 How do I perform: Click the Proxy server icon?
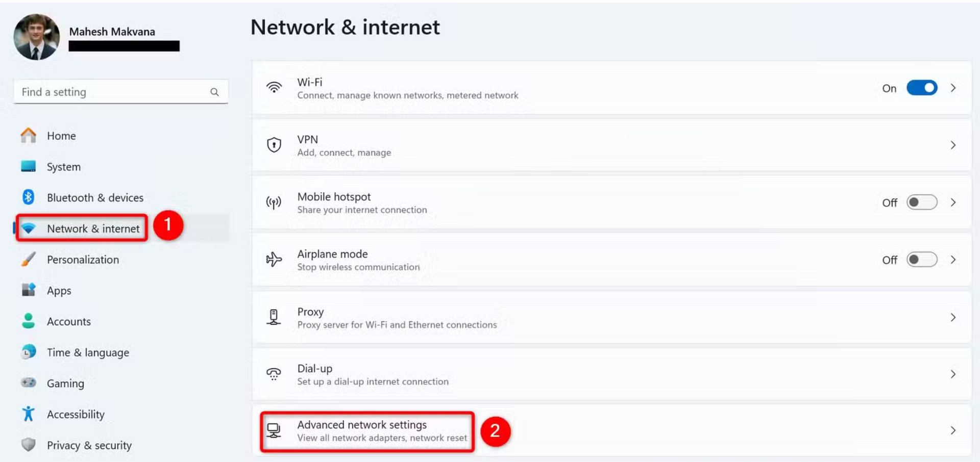click(x=274, y=317)
